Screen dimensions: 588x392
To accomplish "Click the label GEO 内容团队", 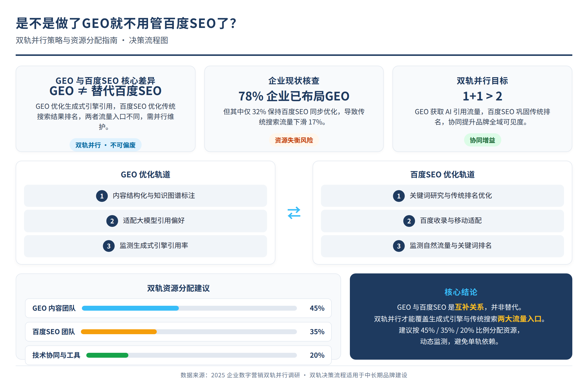I will pyautogui.click(x=54, y=308).
